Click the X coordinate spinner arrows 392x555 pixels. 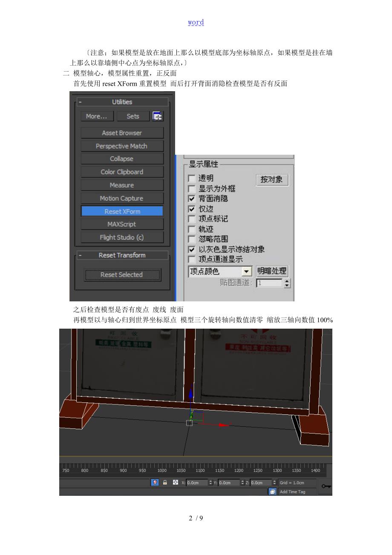pyautogui.click(x=210, y=483)
